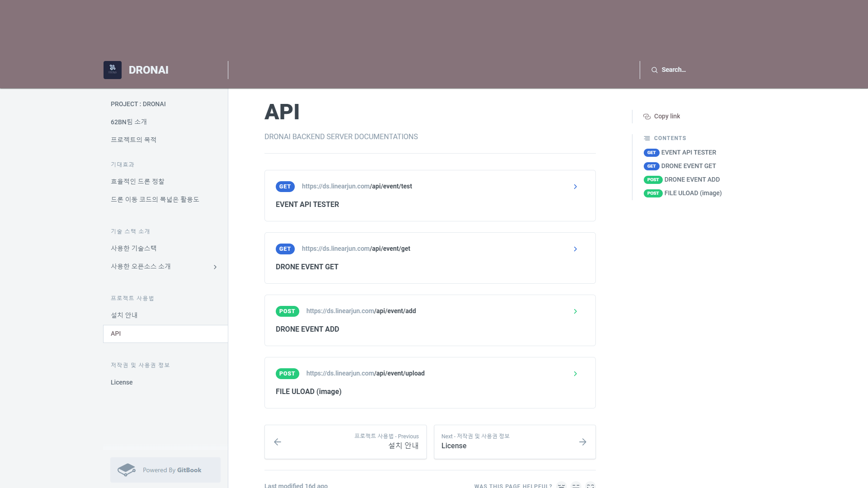Jump to FILE ULOAD (image) in contents
The image size is (868, 488).
click(x=693, y=193)
